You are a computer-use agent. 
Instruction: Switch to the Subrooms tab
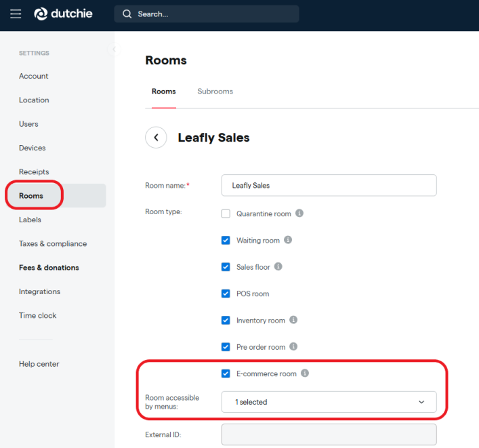coord(215,91)
